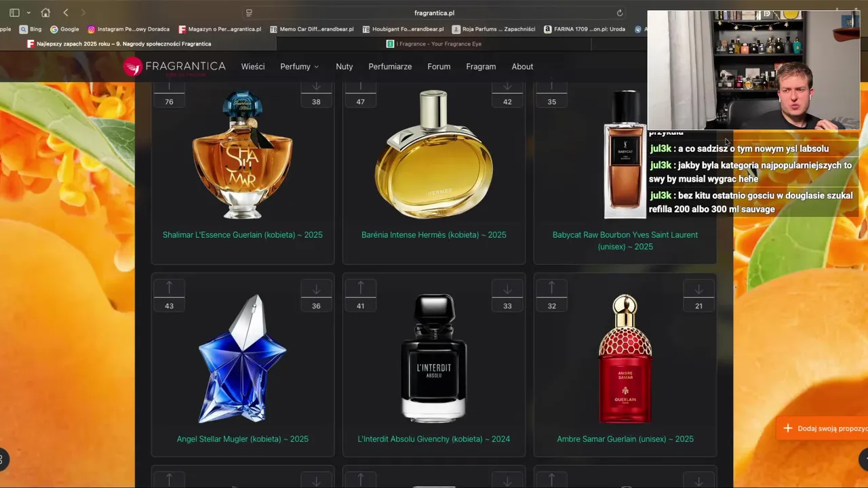868x488 pixels.
Task: Open the Instagram Pe...owy Doradca bookmark
Action: coord(129,29)
